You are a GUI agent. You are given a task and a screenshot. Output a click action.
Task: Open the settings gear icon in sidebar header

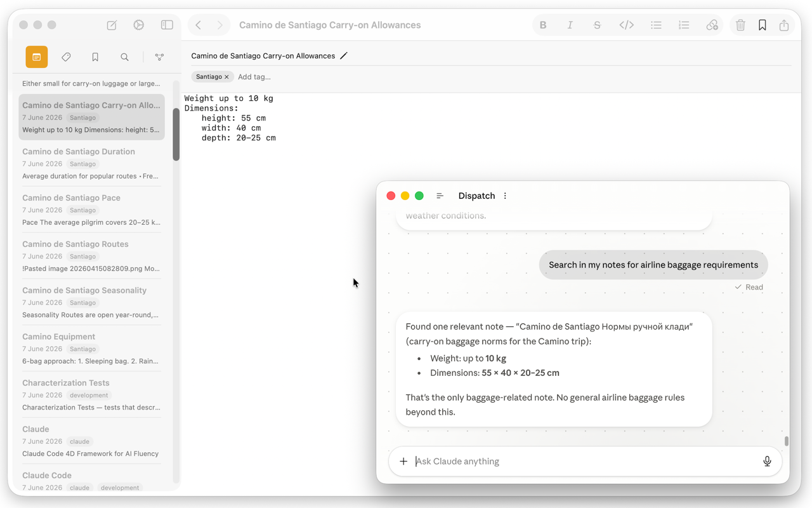click(x=139, y=25)
